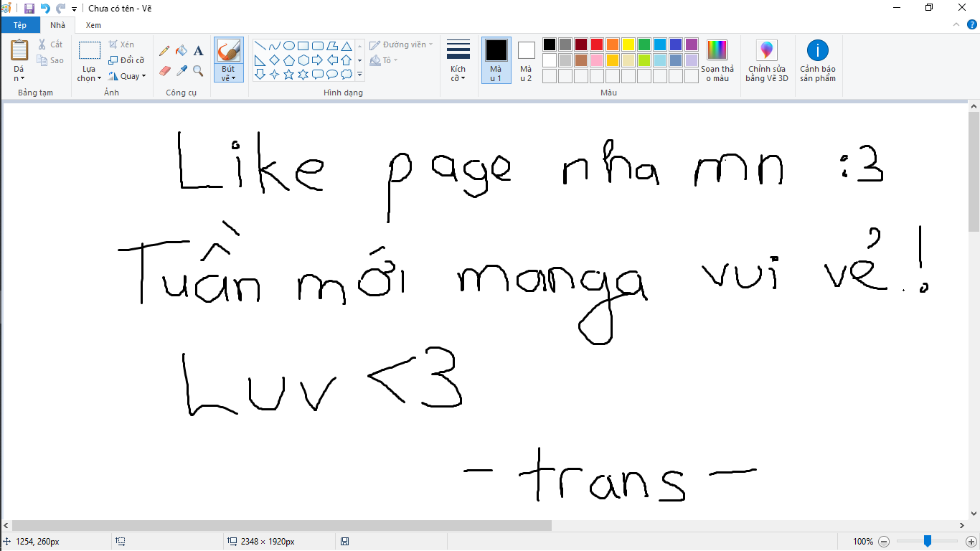Click the Undo arrow in quick access toolbar

(45, 9)
